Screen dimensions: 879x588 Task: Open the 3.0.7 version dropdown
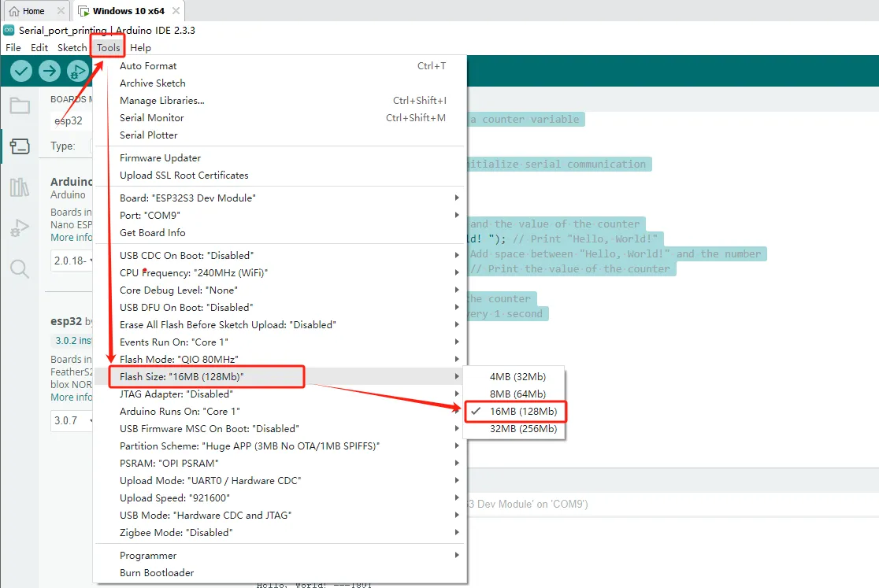coord(72,420)
